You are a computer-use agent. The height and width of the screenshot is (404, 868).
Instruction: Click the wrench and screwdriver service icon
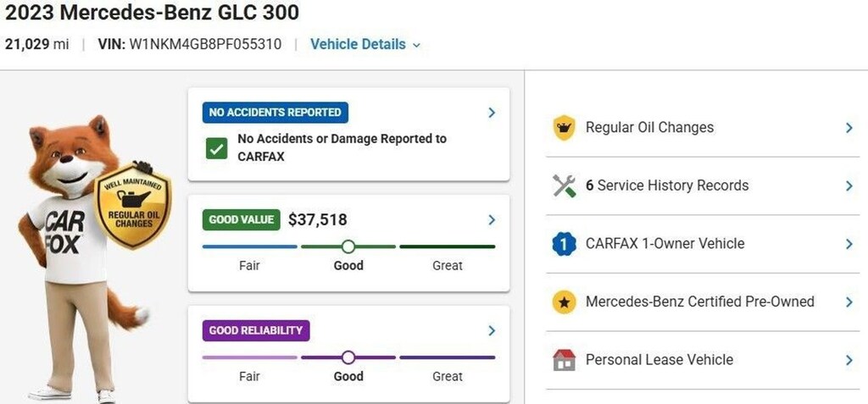(x=564, y=186)
